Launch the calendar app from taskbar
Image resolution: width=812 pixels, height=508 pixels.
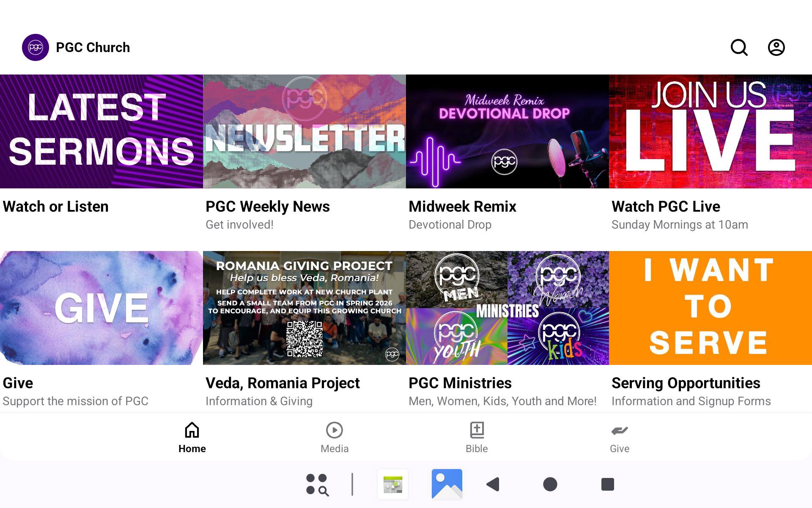pyautogui.click(x=393, y=484)
